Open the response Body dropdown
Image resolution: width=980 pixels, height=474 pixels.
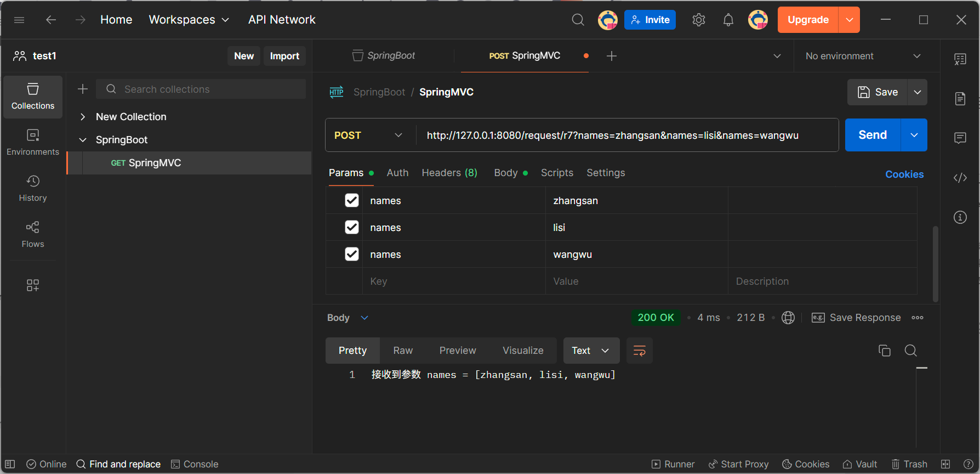348,318
